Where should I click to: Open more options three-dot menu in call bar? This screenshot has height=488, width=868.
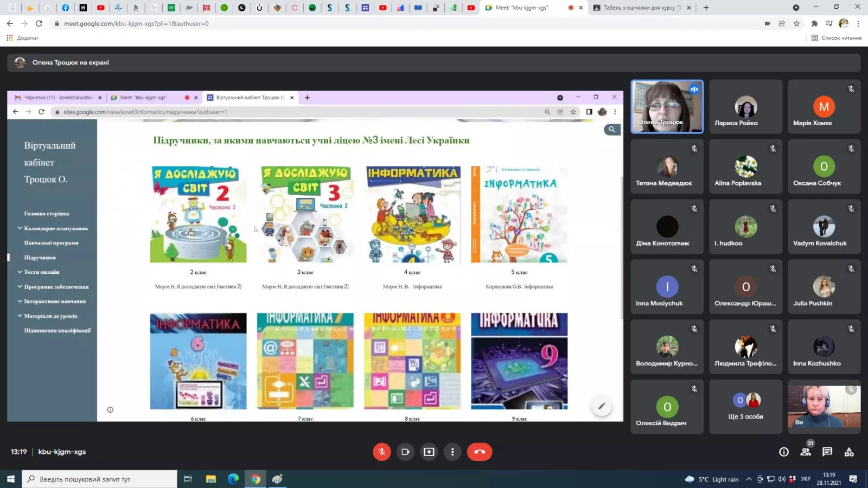point(452,452)
